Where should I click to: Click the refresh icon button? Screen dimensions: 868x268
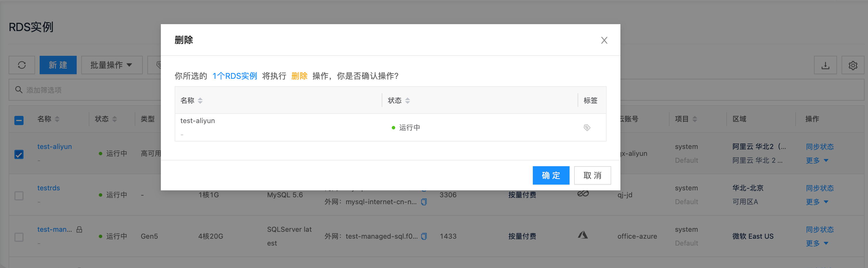click(22, 65)
